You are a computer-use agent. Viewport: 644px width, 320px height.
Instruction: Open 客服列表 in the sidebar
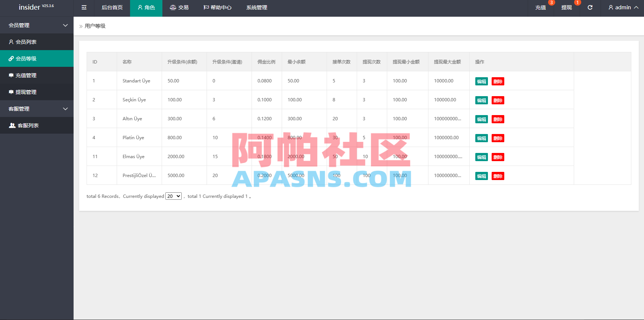[x=37, y=125]
